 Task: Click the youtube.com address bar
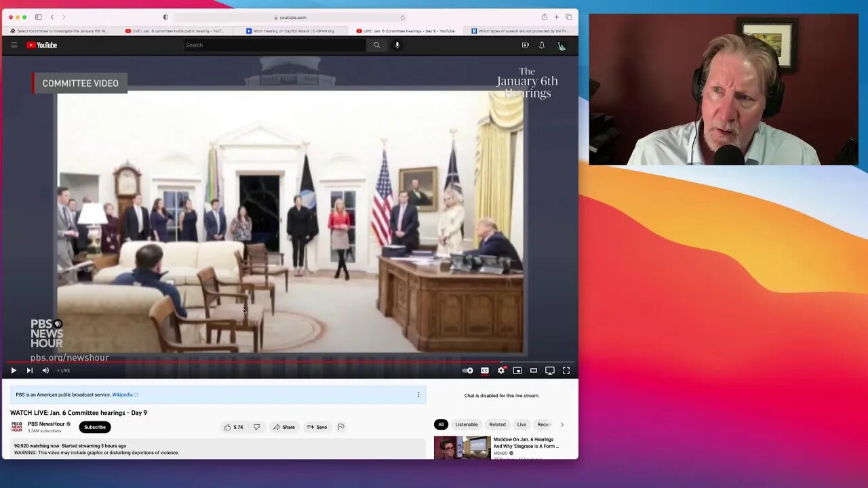[290, 17]
